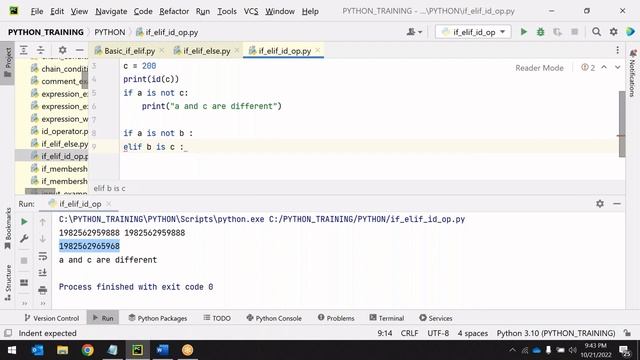Change UTF-8 file encoding
This screenshot has height=360, width=640.
[438, 333]
